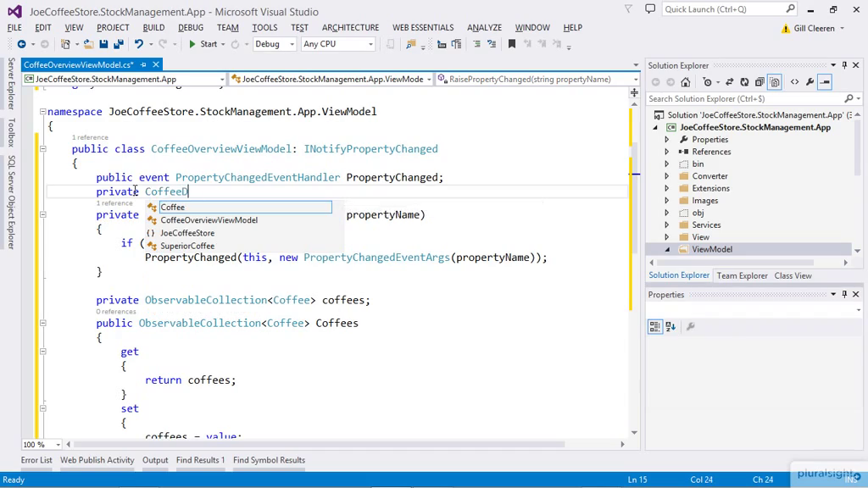This screenshot has width=868, height=488.
Task: Close the CoffeeOverviewViewModel.cs tab
Action: 156,64
